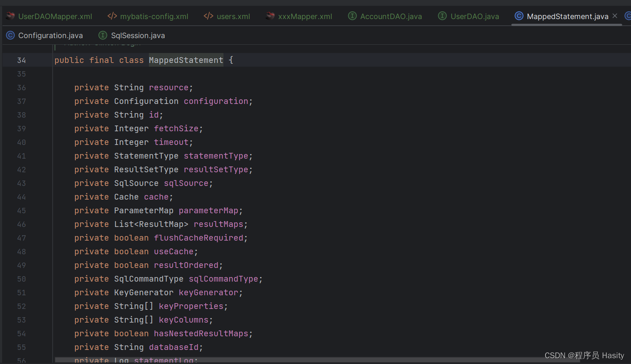Click the cache field name
Screen dimensions: 631x364
(x=156, y=197)
